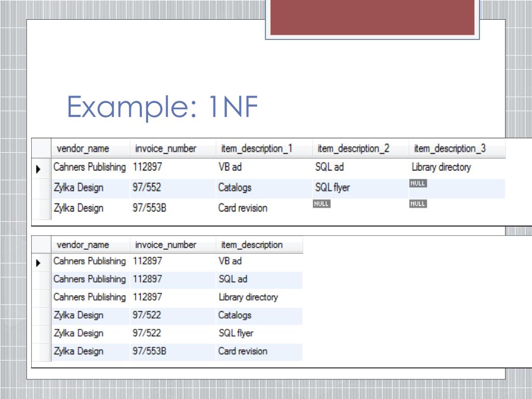
Task: Select "SQL ad" in the item_description_2 column
Action: click(x=329, y=167)
